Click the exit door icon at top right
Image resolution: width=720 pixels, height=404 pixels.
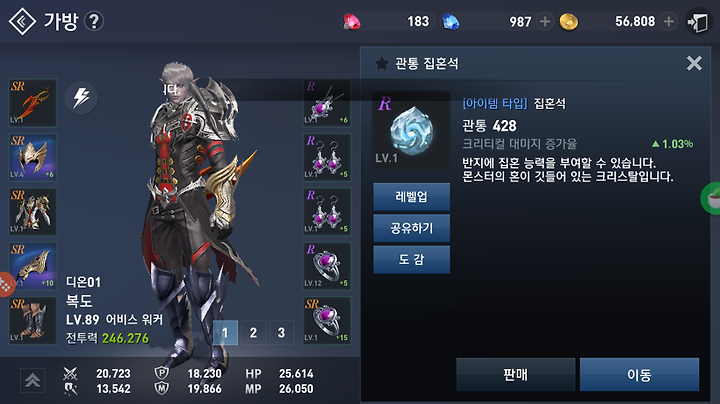[698, 22]
